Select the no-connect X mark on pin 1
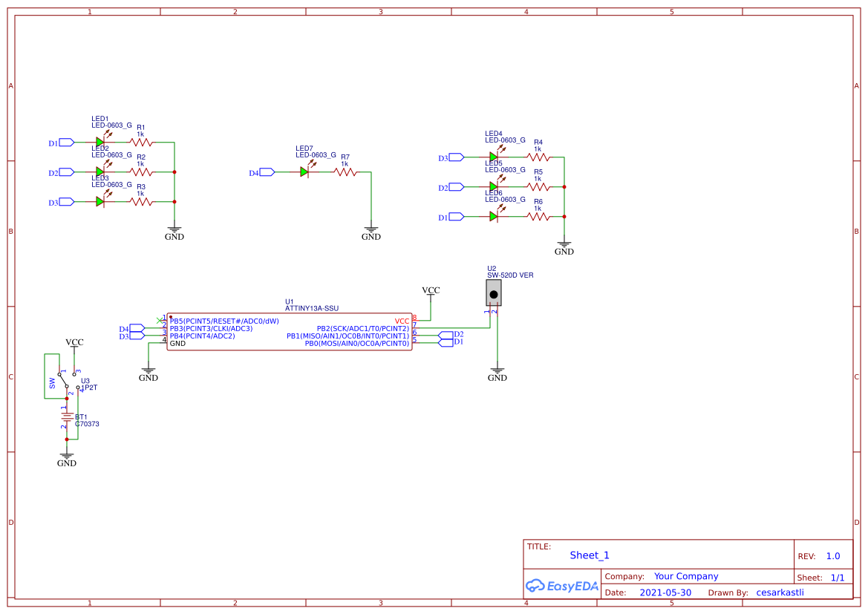Image resolution: width=868 pixels, height=614 pixels. point(160,321)
